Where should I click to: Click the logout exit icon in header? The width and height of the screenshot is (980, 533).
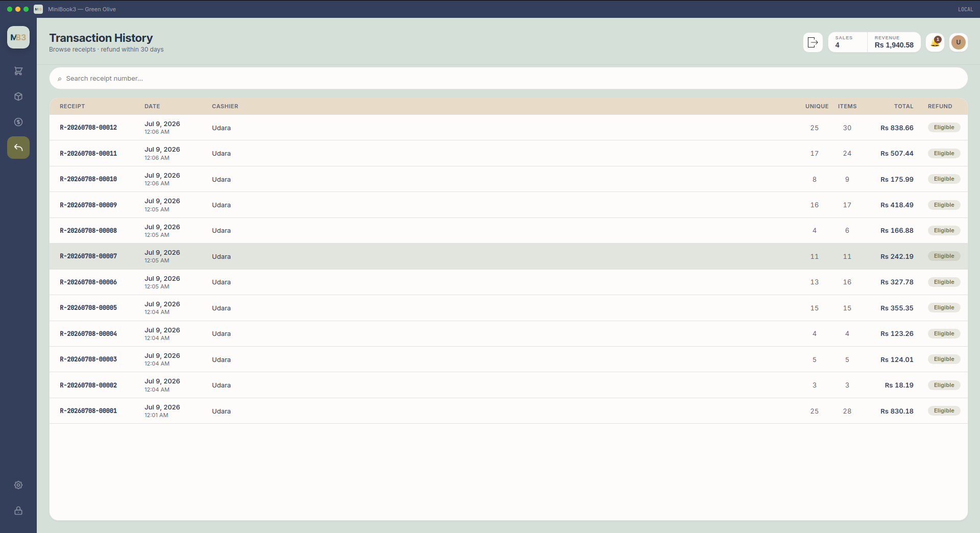[812, 42]
